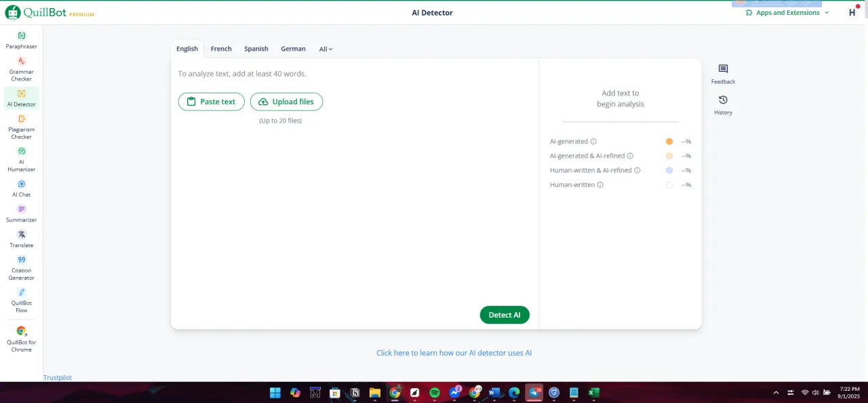Open the Citation Generator tool
Screen dimensions: 868x403
pyautogui.click(x=22, y=268)
